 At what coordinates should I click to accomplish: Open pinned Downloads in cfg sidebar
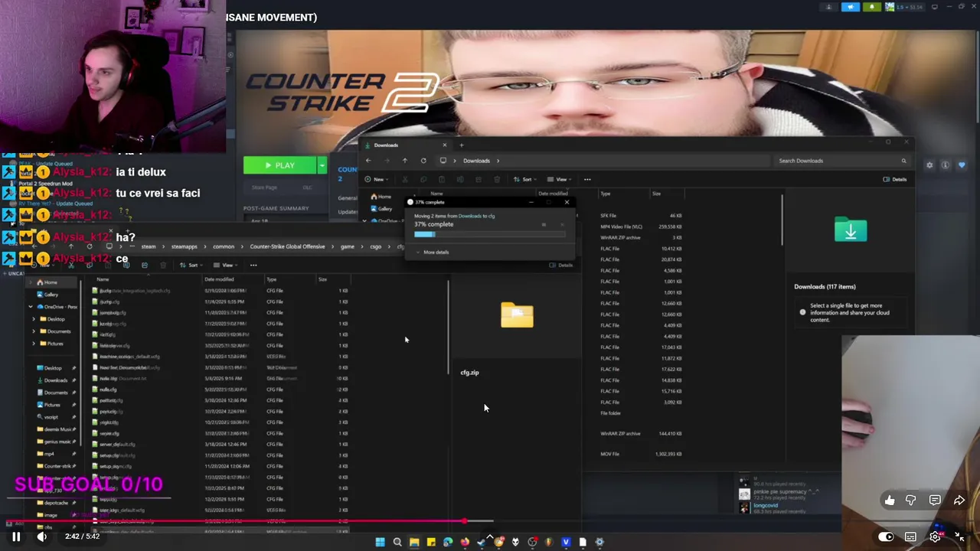55,380
